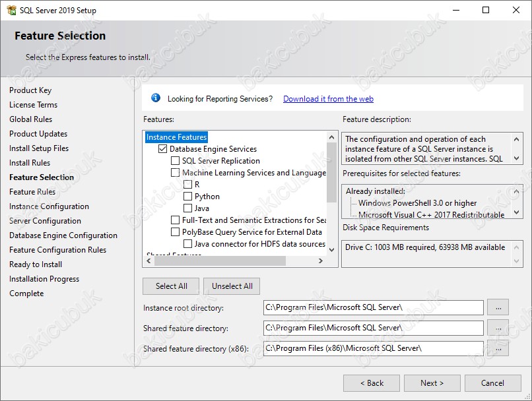The image size is (532, 401).
Task: Select the Ready to Install step
Action: click(36, 264)
